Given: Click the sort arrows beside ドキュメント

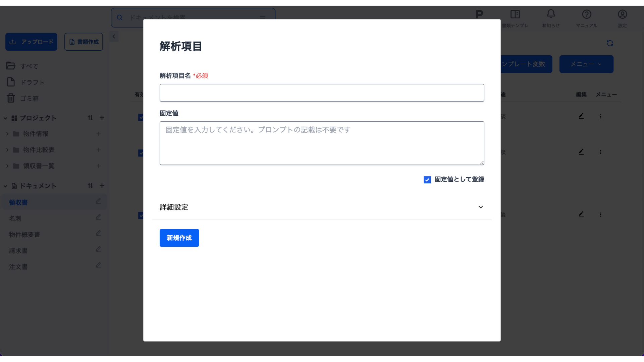Looking at the screenshot, I should coord(90,186).
